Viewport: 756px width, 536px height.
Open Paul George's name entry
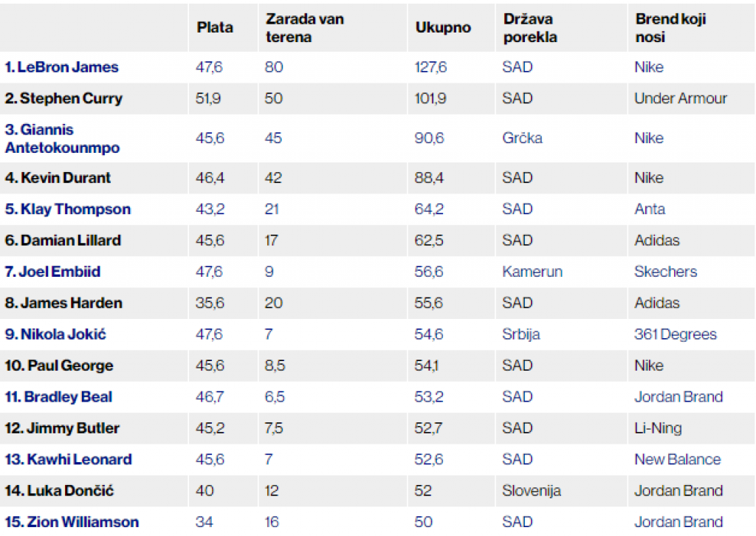point(61,365)
